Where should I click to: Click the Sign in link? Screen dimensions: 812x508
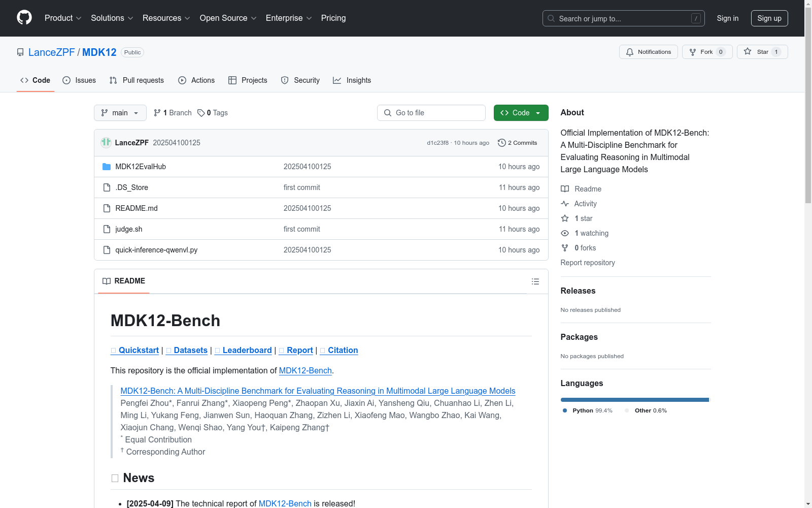(x=728, y=18)
